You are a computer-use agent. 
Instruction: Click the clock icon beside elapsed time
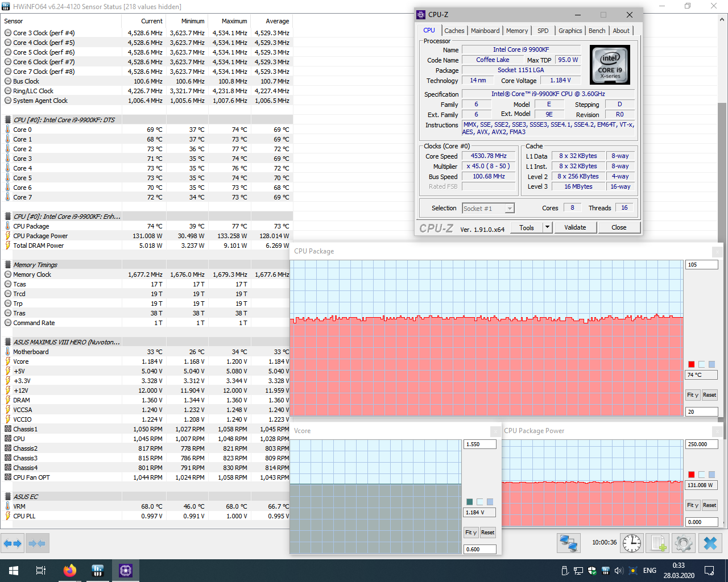[x=632, y=543]
